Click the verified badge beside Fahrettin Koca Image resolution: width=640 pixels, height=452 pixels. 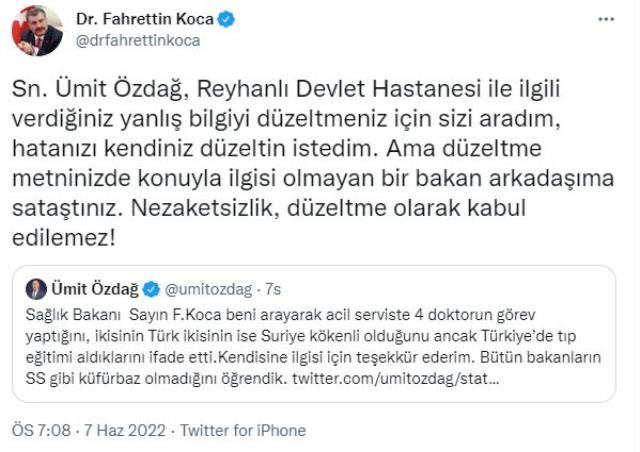[x=228, y=18]
